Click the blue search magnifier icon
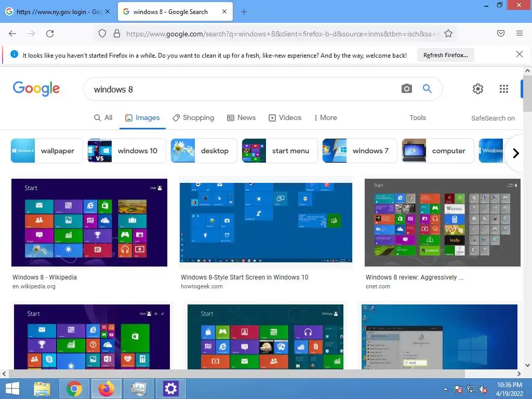 (427, 88)
